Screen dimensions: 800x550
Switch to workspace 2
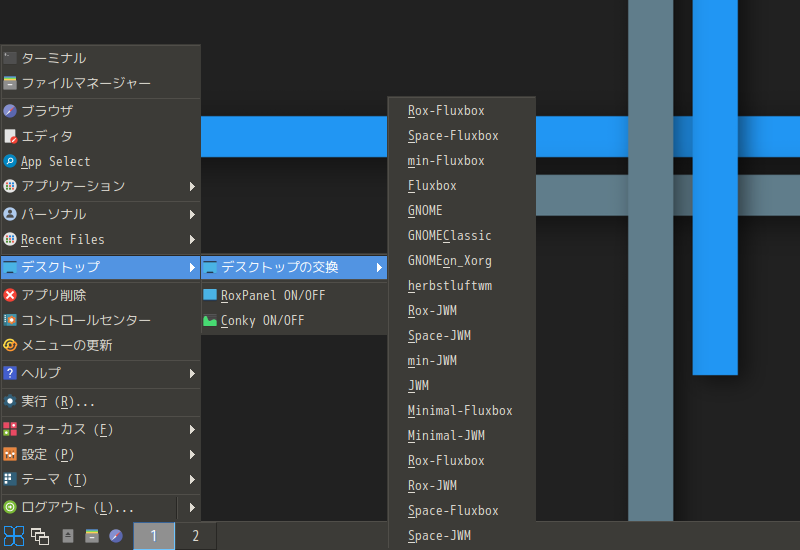(x=195, y=536)
